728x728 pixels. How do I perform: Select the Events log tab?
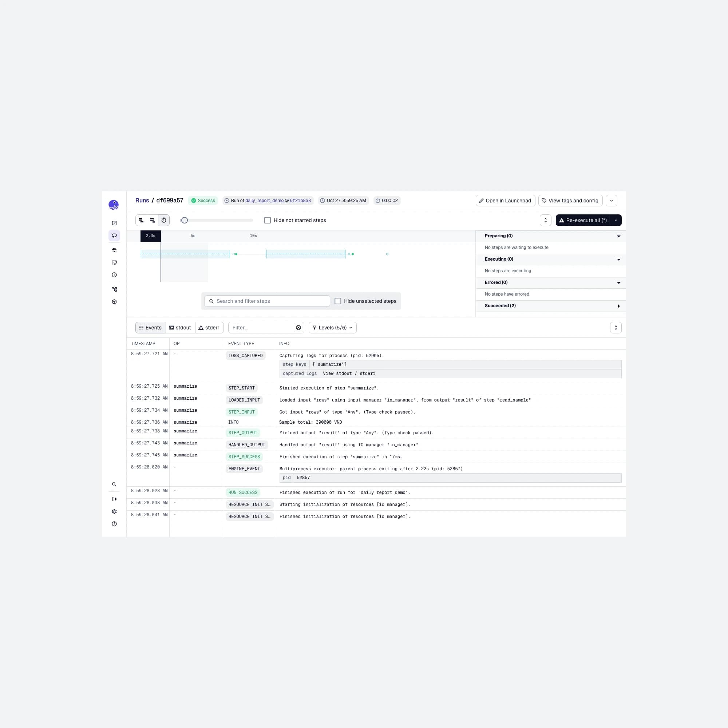[150, 328]
